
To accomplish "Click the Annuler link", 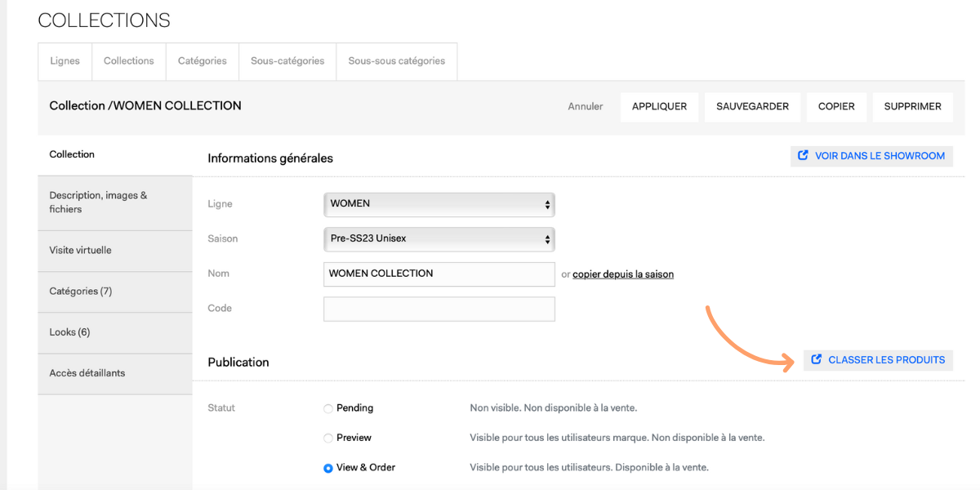I will [586, 106].
